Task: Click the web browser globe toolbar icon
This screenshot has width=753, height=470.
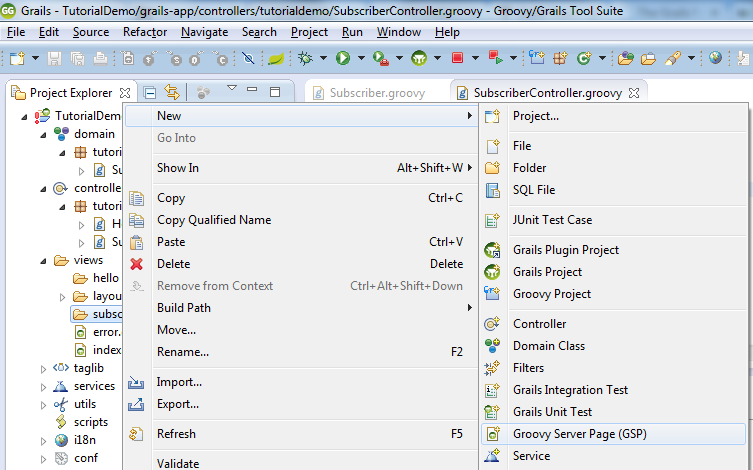Action: [x=715, y=58]
